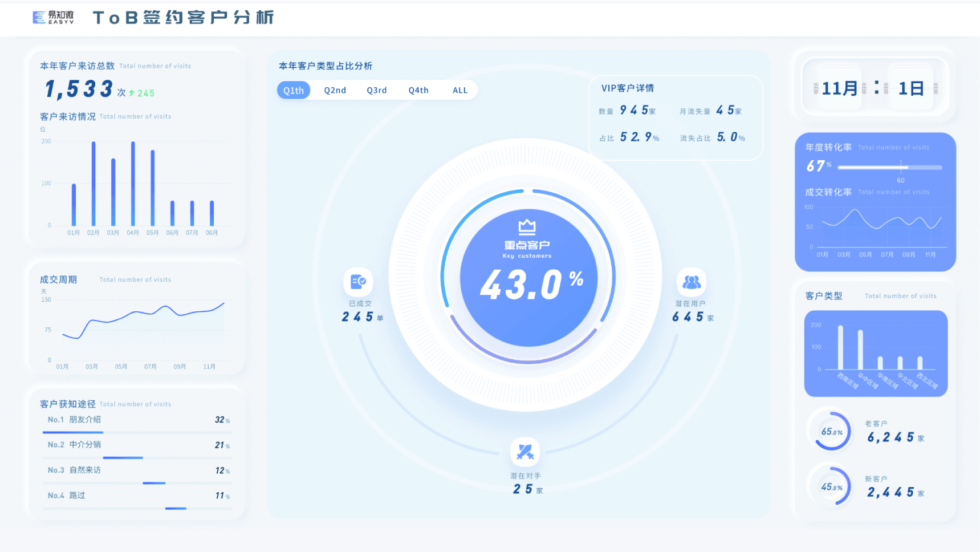
Task: Click the 成交转化率 heading
Action: tap(828, 192)
